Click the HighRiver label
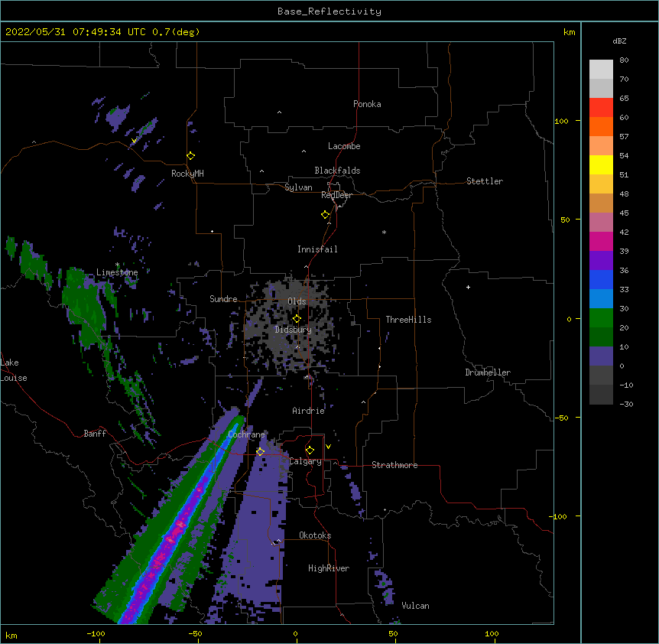The height and width of the screenshot is (644, 659). pyautogui.click(x=329, y=568)
